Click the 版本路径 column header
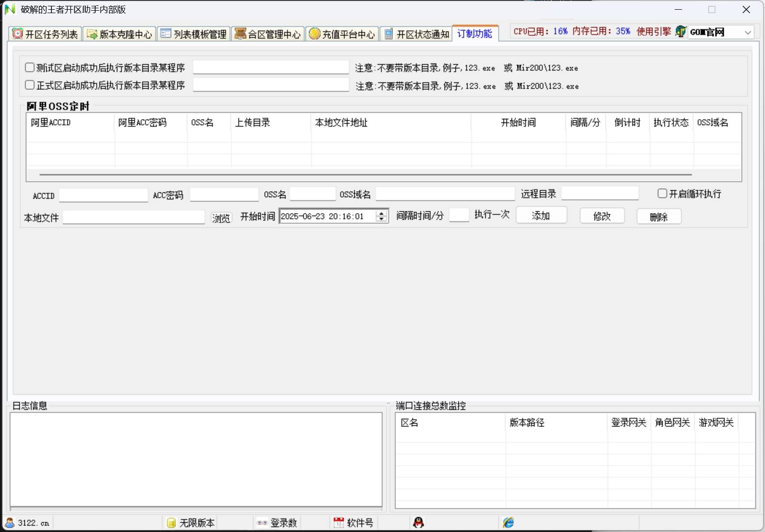 tap(556, 422)
